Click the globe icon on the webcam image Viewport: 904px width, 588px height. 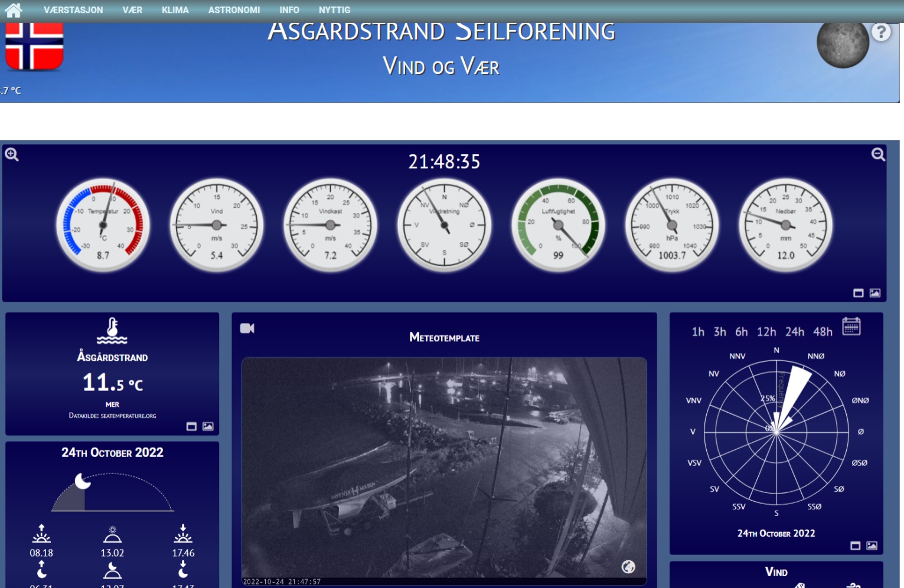[x=628, y=567]
